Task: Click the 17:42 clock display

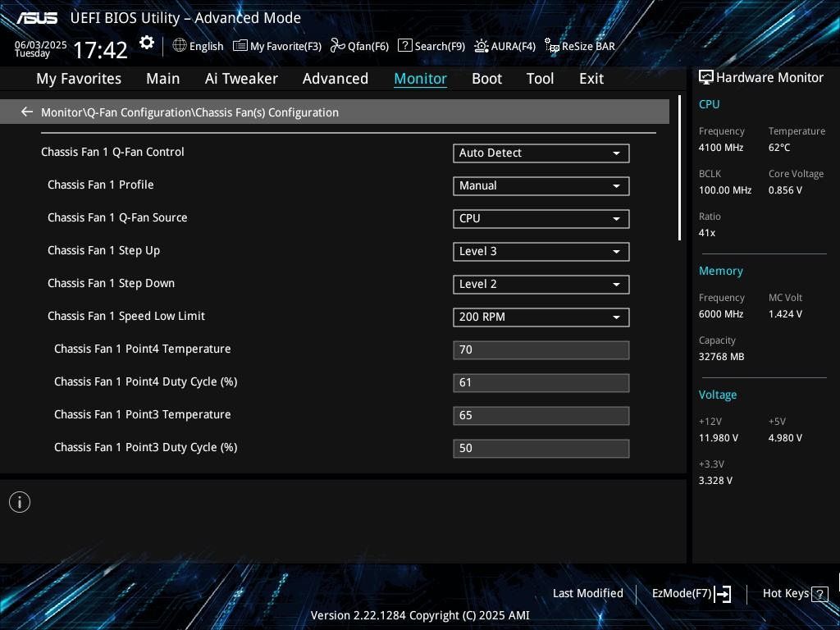Action: tap(100, 50)
